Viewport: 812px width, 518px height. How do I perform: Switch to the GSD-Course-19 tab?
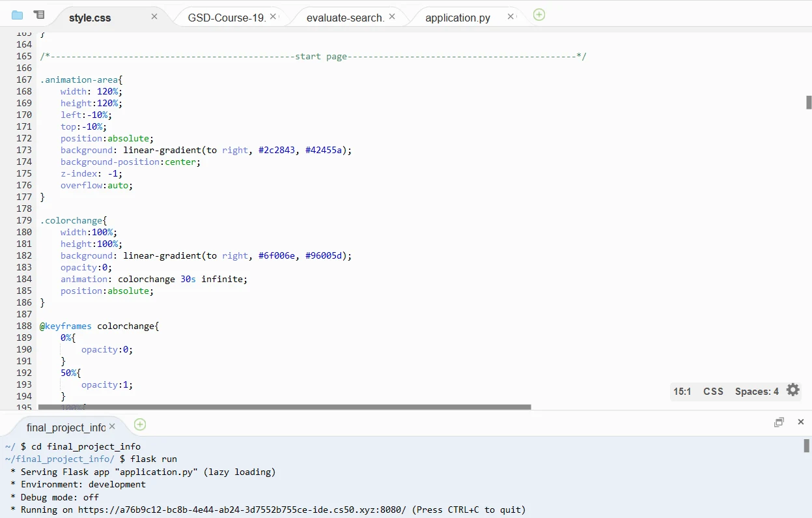pos(227,18)
